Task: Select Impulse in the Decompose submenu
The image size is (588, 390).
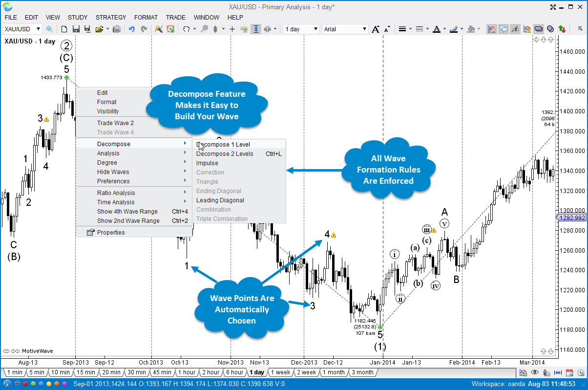Action: click(x=239, y=163)
